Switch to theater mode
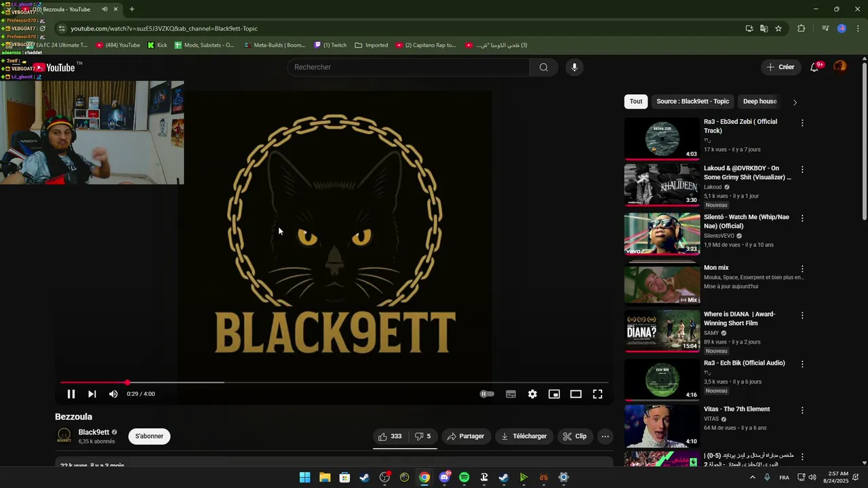The height and width of the screenshot is (488, 868). pyautogui.click(x=576, y=394)
